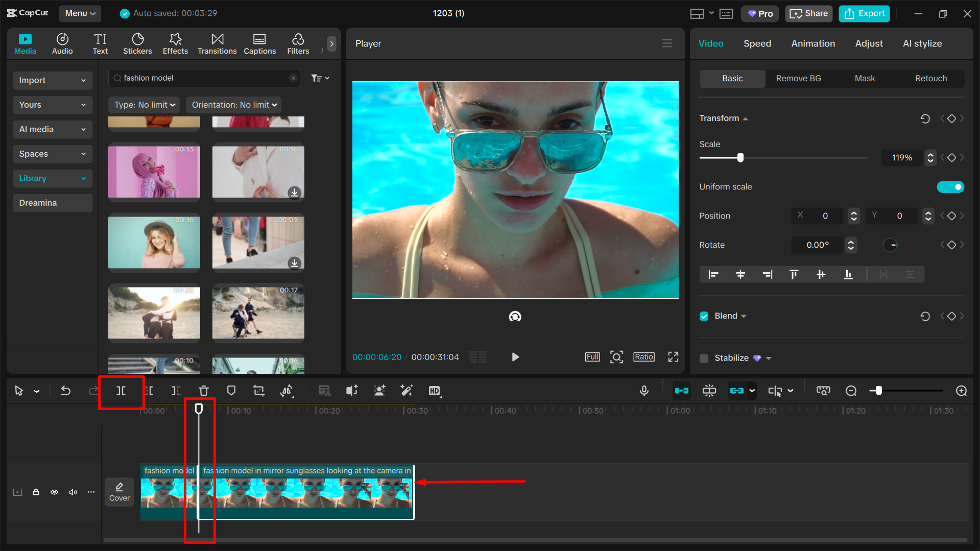980x551 pixels.
Task: Switch to the Remove BG tab
Action: point(798,78)
